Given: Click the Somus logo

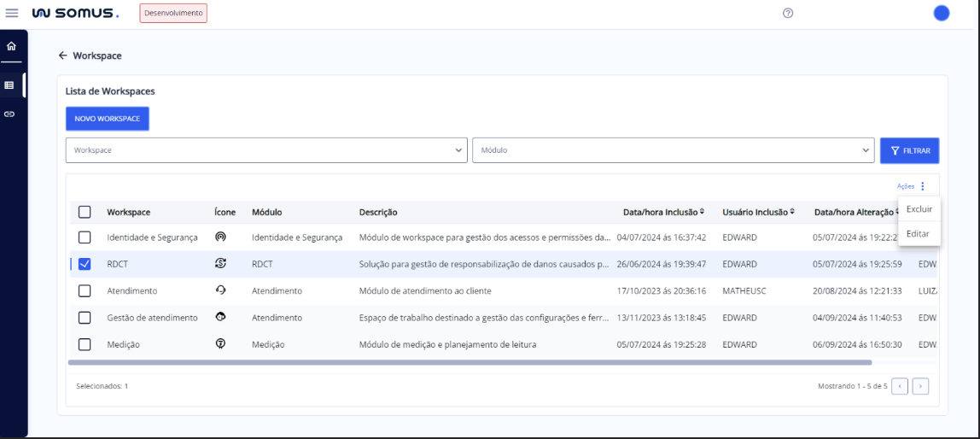Looking at the screenshot, I should point(75,13).
